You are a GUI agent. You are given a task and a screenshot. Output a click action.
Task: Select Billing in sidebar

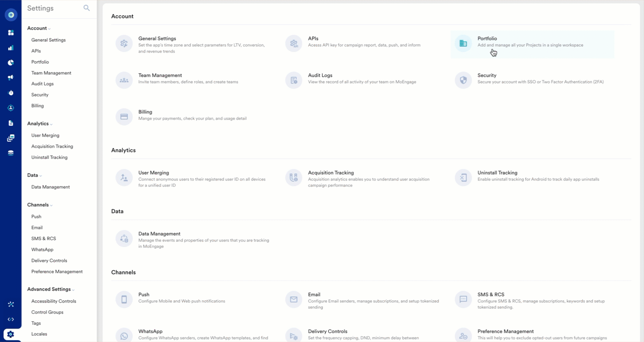[x=38, y=106]
